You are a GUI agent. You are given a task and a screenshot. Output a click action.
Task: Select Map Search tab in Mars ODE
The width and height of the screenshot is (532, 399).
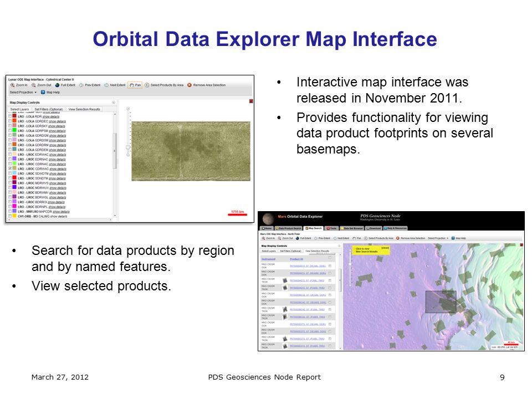[x=314, y=228]
